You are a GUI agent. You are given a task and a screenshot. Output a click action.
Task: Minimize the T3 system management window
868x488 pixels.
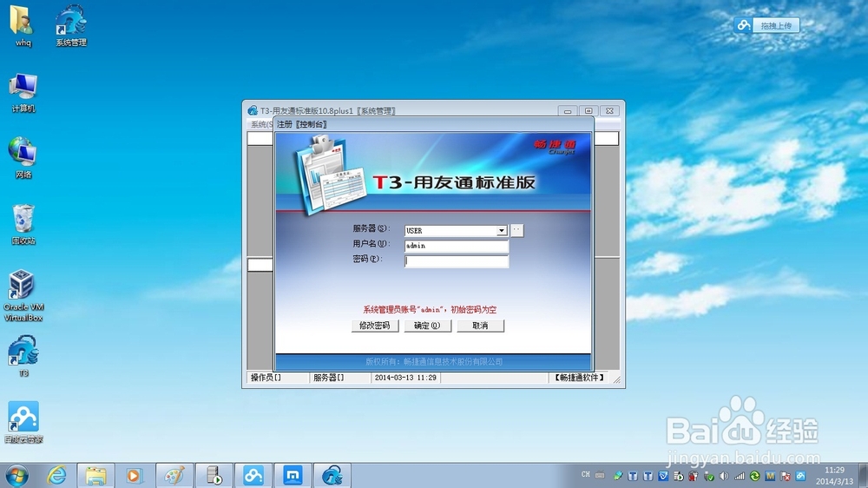tap(568, 111)
